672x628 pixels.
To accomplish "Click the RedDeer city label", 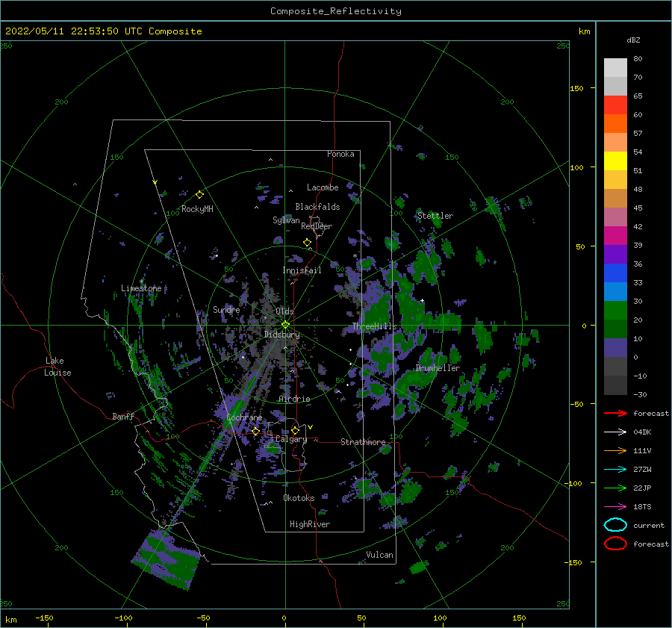I will coord(317,226).
